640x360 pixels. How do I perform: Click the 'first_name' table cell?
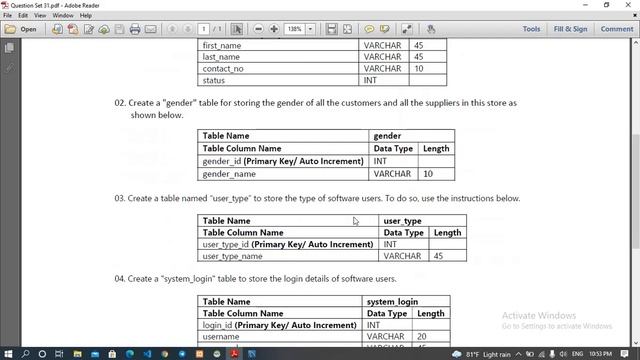(278, 45)
